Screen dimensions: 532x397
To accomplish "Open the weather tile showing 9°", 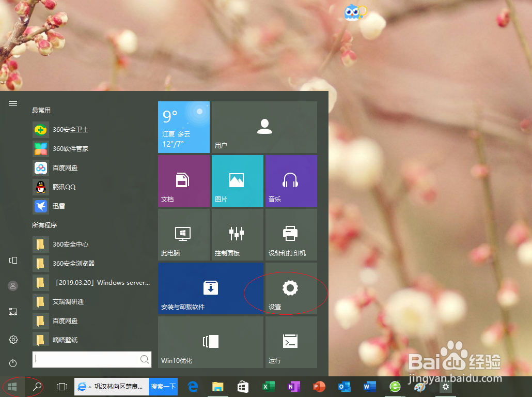I will pos(184,127).
